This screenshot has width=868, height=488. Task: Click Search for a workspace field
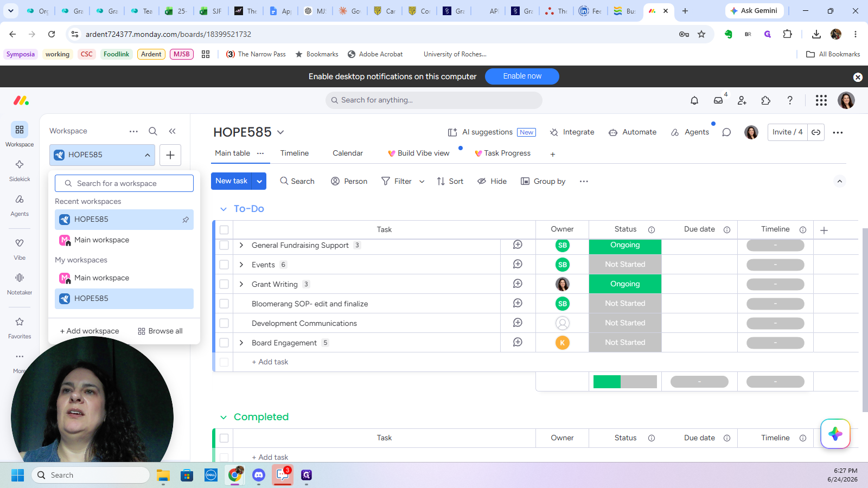[x=124, y=183]
